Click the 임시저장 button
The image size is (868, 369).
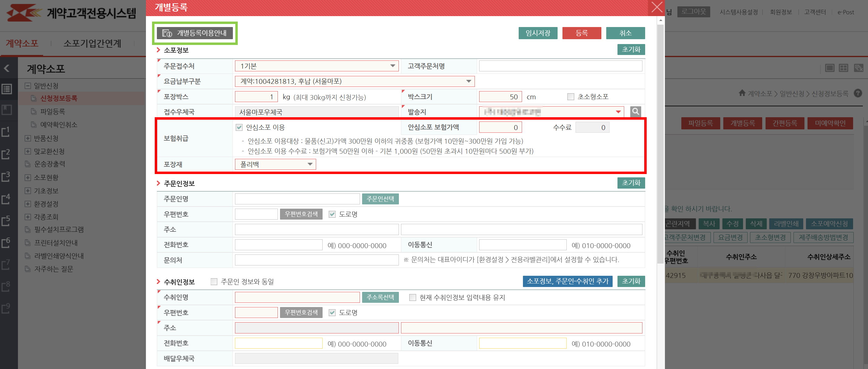point(538,33)
